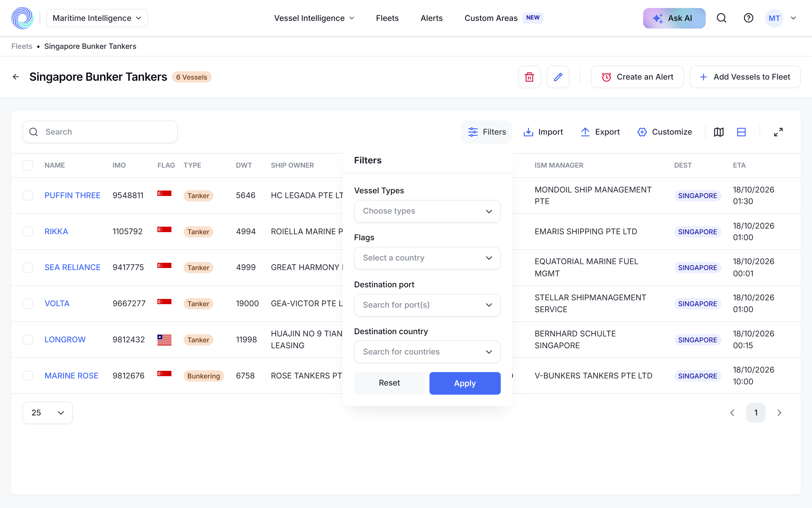This screenshot has height=508, width=812.
Task: Check the SEA RELIANCE row checkbox
Action: 28,268
